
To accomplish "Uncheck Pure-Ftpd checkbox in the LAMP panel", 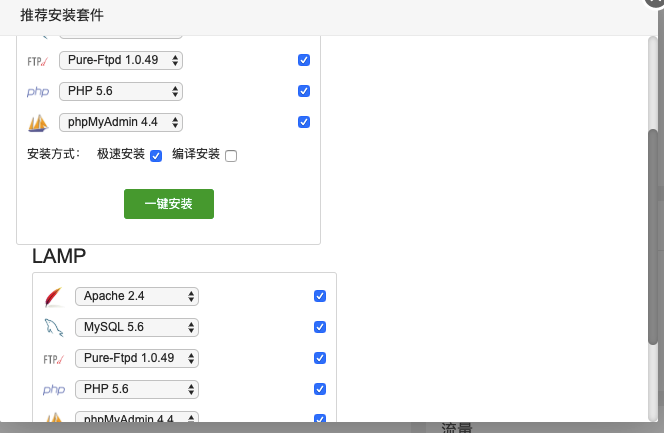I will click(320, 358).
